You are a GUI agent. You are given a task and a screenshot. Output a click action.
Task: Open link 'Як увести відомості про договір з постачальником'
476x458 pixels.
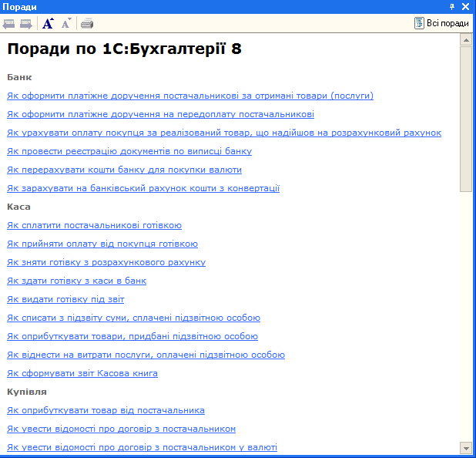[121, 429]
